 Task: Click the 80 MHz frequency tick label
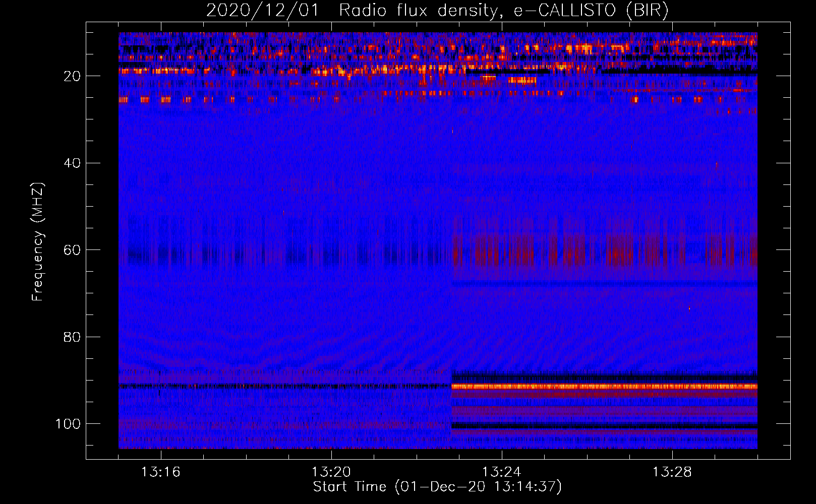tap(72, 337)
